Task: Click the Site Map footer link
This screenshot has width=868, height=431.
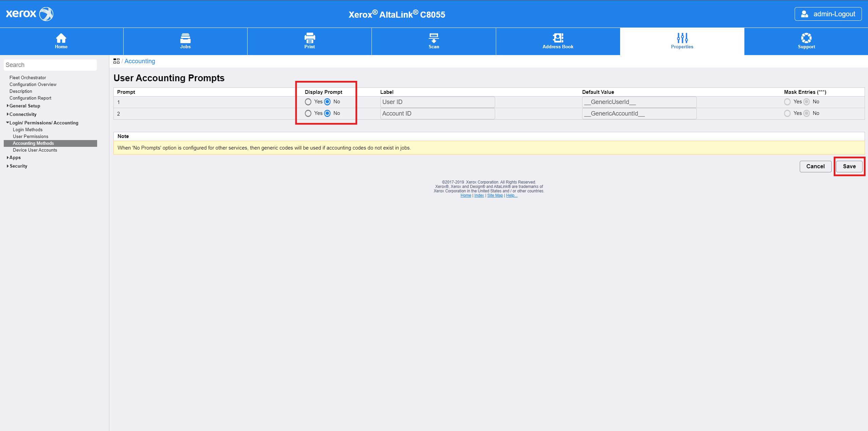Action: [495, 195]
